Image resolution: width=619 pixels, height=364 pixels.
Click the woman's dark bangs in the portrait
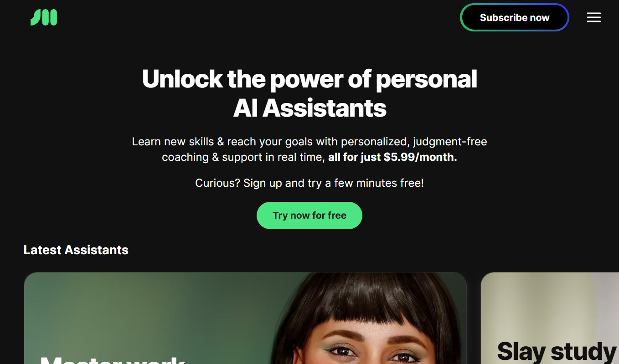click(365, 301)
